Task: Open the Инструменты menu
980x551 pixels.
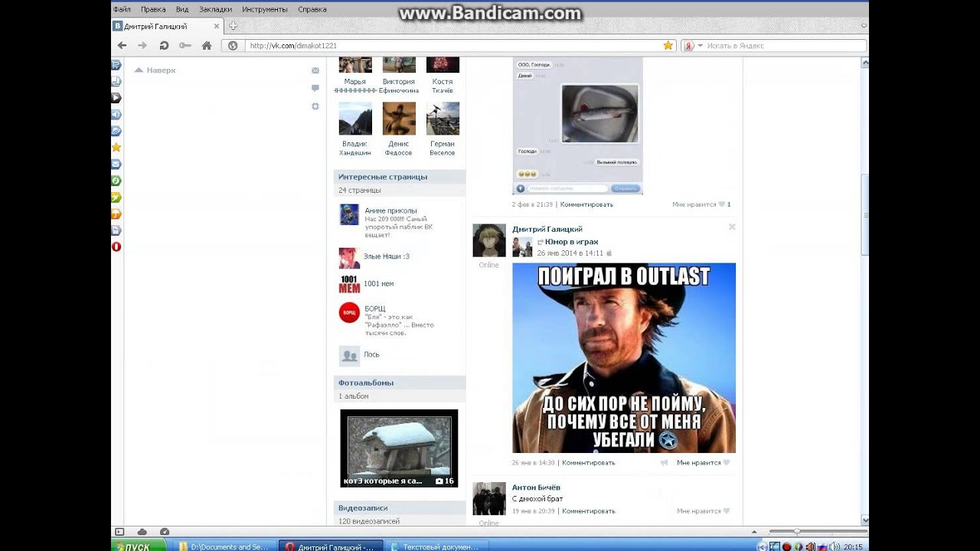Action: tap(265, 9)
